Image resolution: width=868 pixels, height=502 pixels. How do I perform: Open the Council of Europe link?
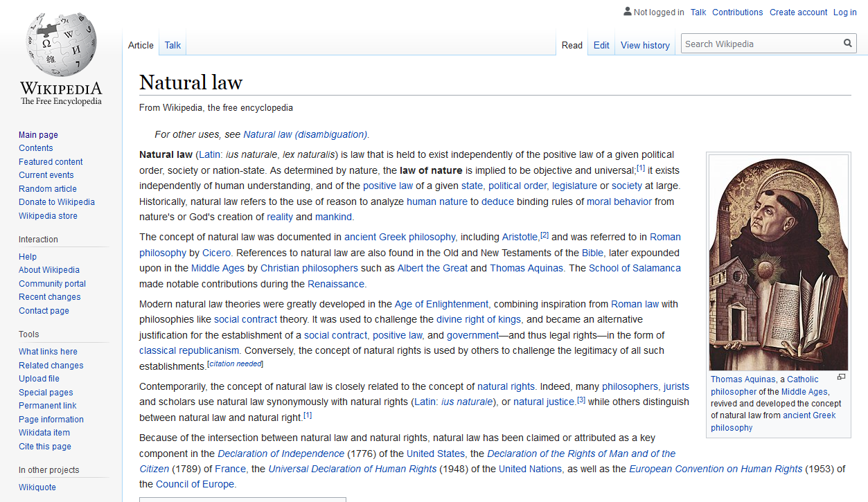pyautogui.click(x=195, y=484)
